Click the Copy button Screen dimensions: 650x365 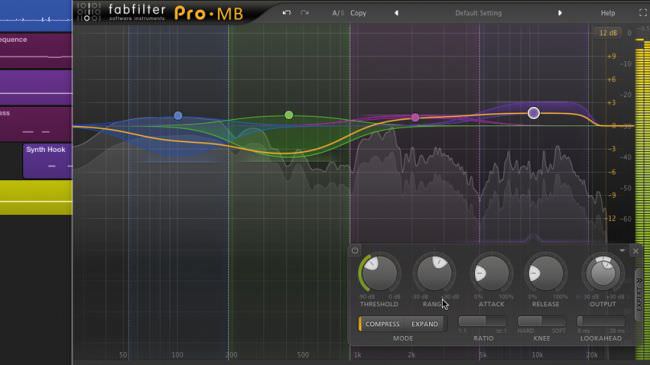coord(358,13)
